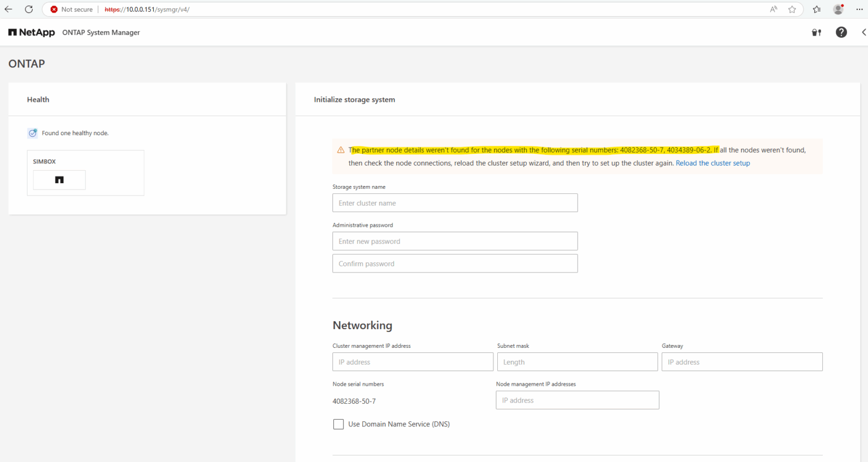868x462 pixels.
Task: Open the feedback icon beside Help
Action: coord(816,32)
